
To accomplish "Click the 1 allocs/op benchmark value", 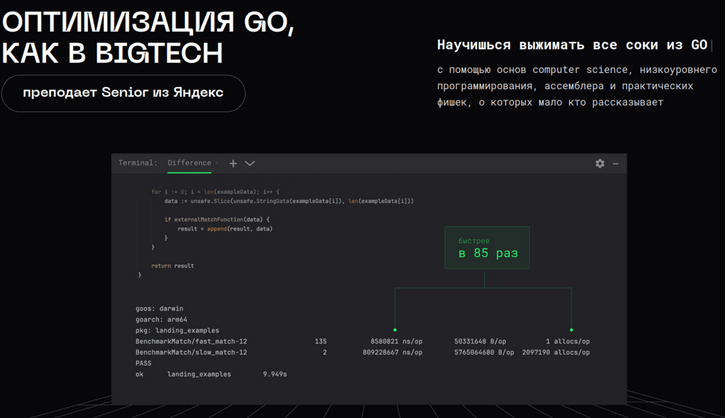I will 567,341.
